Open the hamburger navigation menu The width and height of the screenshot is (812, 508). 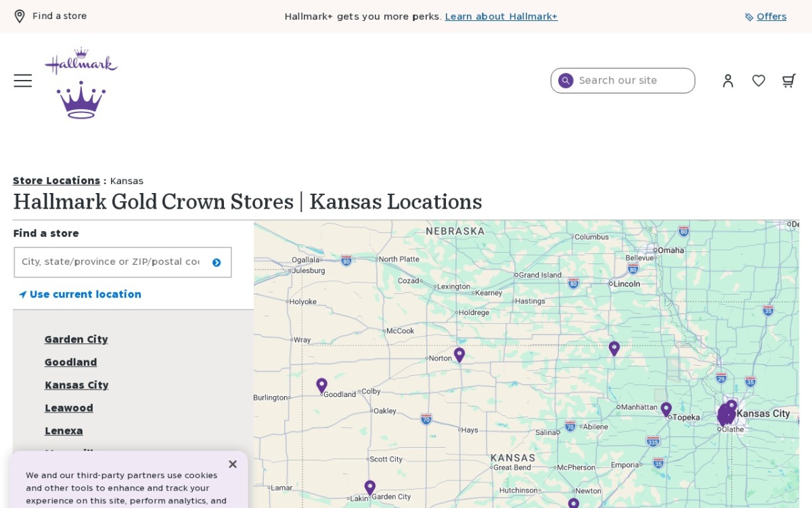pos(23,81)
